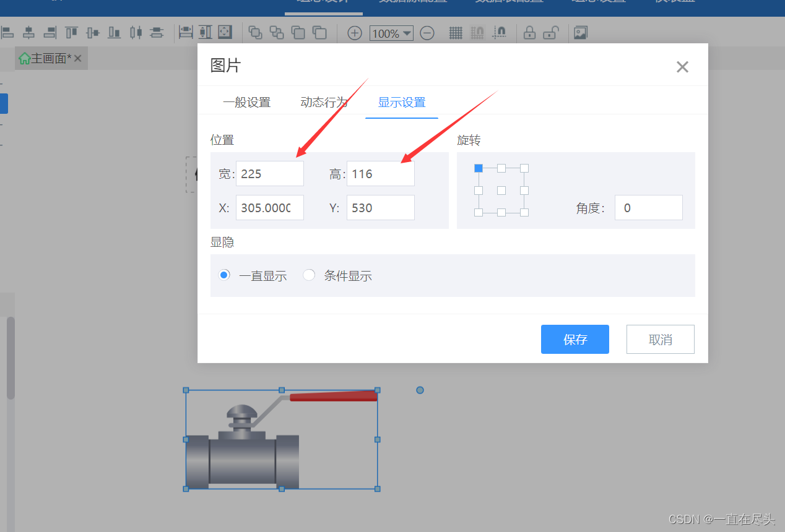Select the top-left rotation anchor square

coord(478,168)
